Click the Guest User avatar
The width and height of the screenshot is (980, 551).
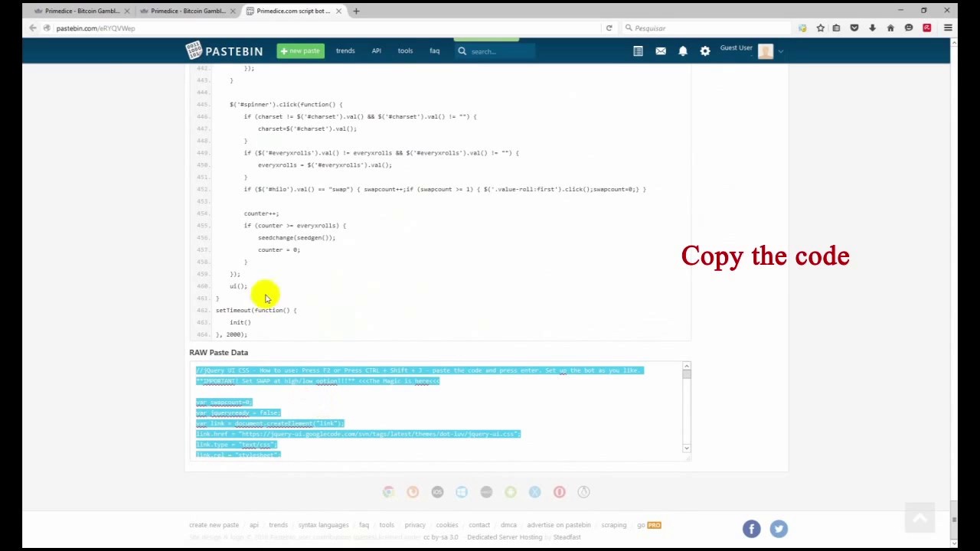tap(766, 51)
